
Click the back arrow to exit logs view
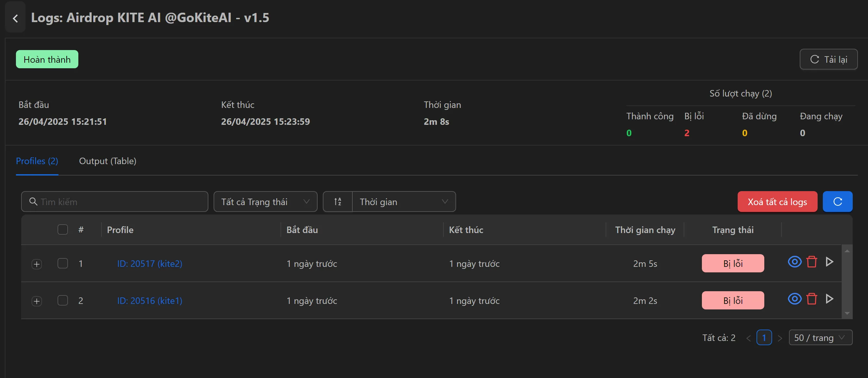15,18
